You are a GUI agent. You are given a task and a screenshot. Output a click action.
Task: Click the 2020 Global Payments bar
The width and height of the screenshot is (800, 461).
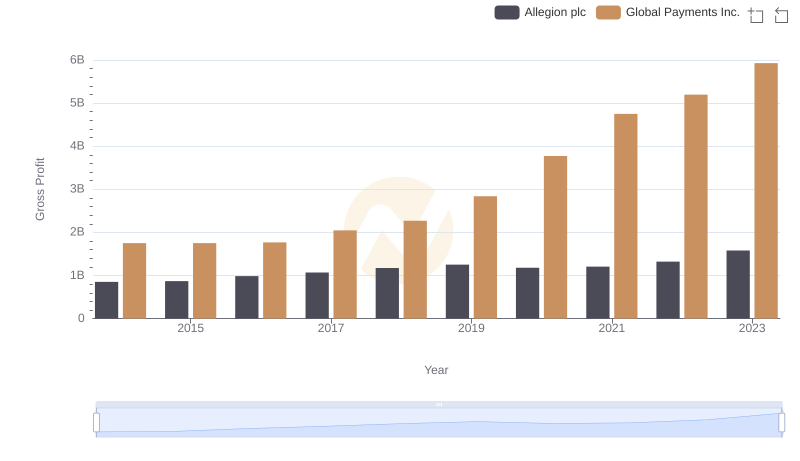(x=555, y=237)
